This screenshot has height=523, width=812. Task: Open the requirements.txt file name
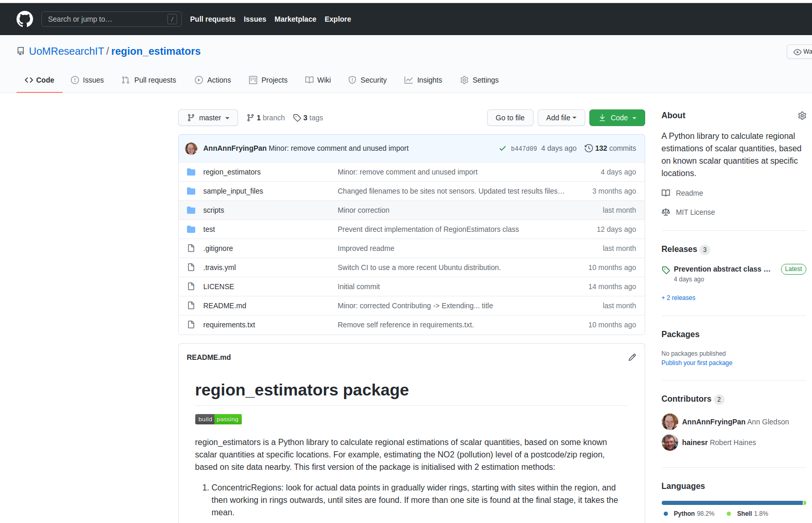tap(229, 325)
